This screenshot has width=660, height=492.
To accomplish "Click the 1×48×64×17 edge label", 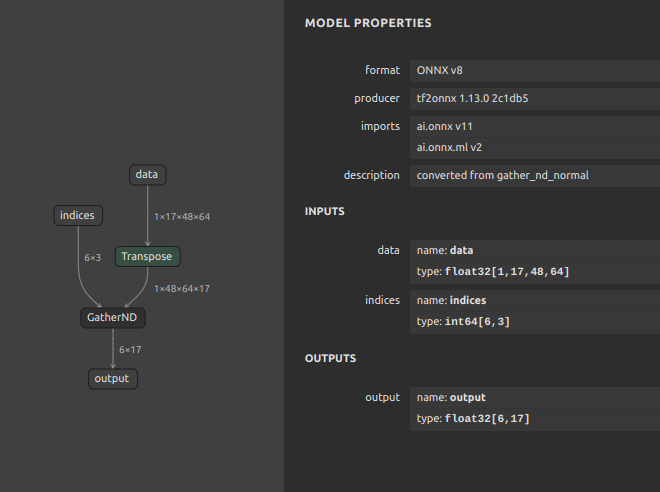I will 182,289.
